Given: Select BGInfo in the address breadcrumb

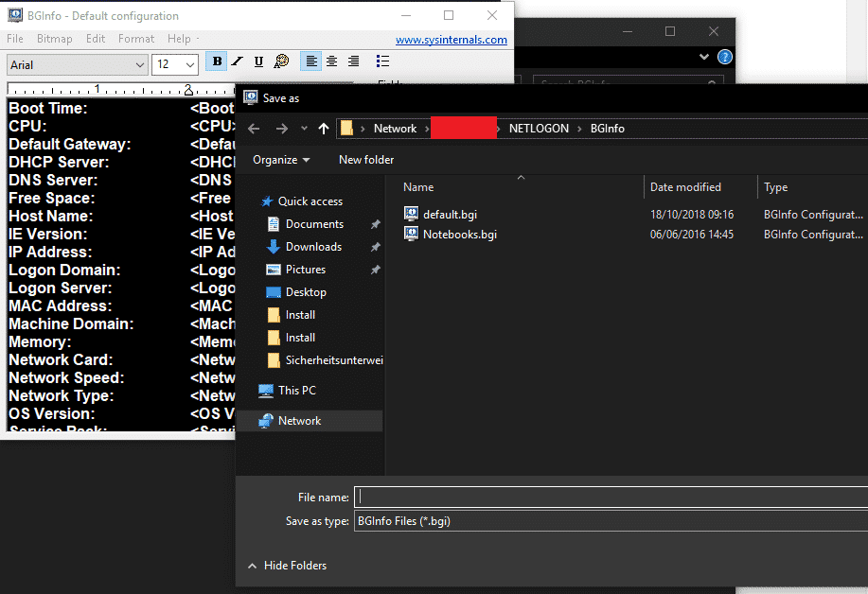Looking at the screenshot, I should pos(608,129).
